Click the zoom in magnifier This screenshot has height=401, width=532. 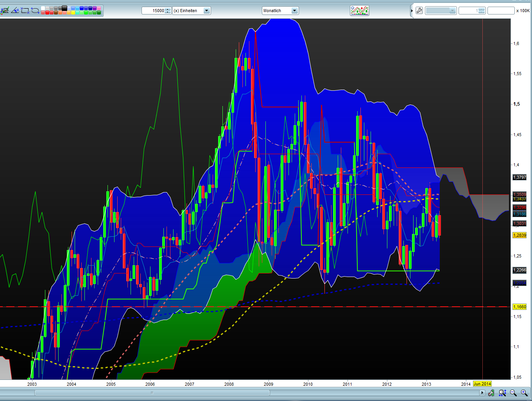[x=524, y=393]
